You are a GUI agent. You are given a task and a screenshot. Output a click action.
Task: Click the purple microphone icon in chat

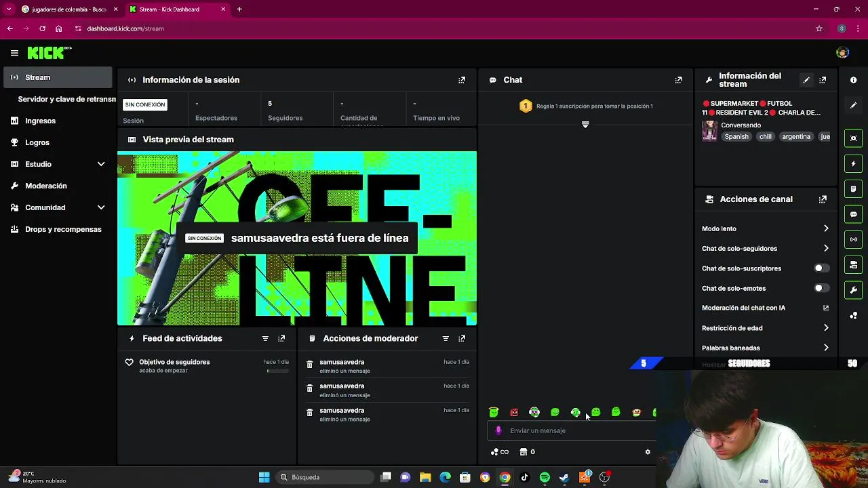pos(498,430)
